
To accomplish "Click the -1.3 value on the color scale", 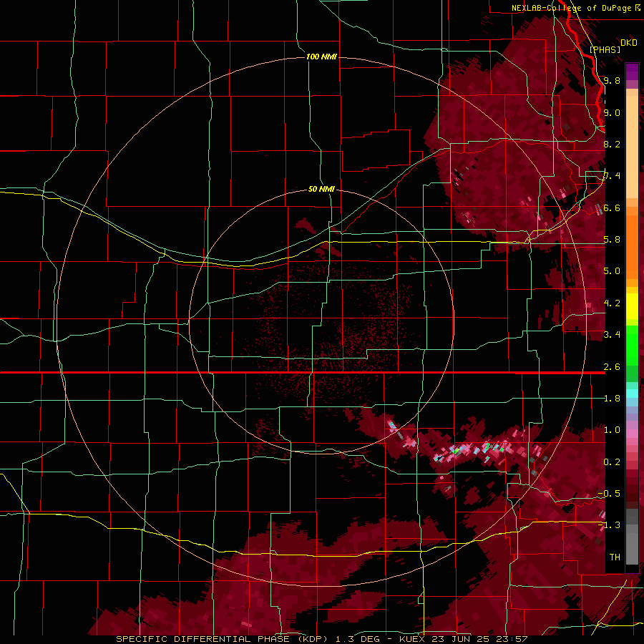I will pyautogui.click(x=609, y=525).
